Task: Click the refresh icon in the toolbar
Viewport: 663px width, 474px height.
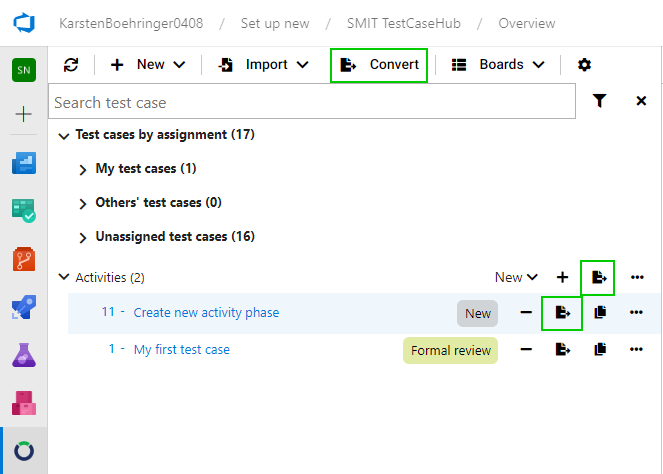Action: tap(70, 65)
